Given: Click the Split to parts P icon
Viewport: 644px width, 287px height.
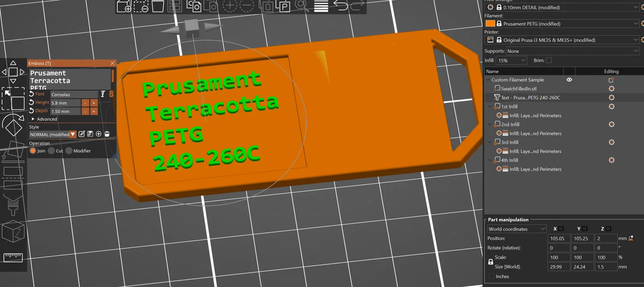Looking at the screenshot, I should point(283,6).
